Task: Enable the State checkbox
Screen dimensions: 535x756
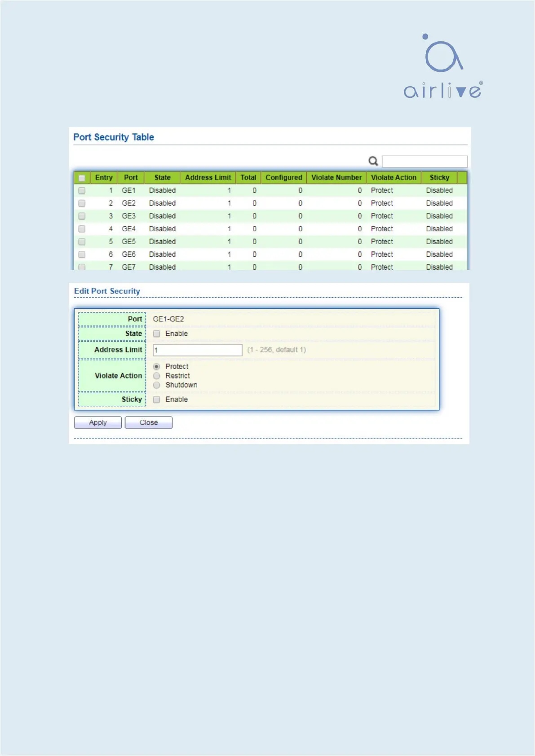Action: coord(156,334)
